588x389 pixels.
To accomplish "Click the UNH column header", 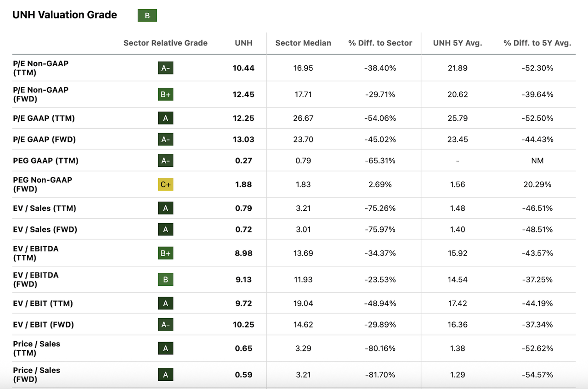I will 243,43.
